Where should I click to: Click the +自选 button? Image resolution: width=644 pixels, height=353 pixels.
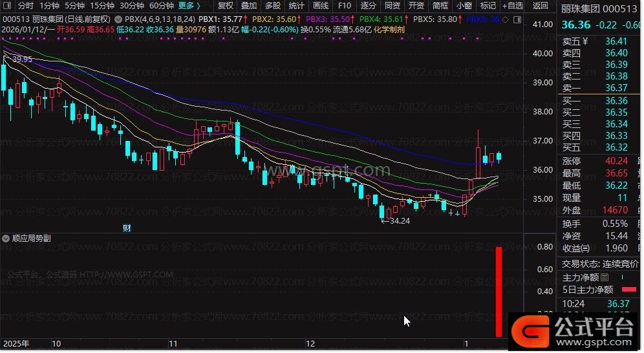[512, 6]
